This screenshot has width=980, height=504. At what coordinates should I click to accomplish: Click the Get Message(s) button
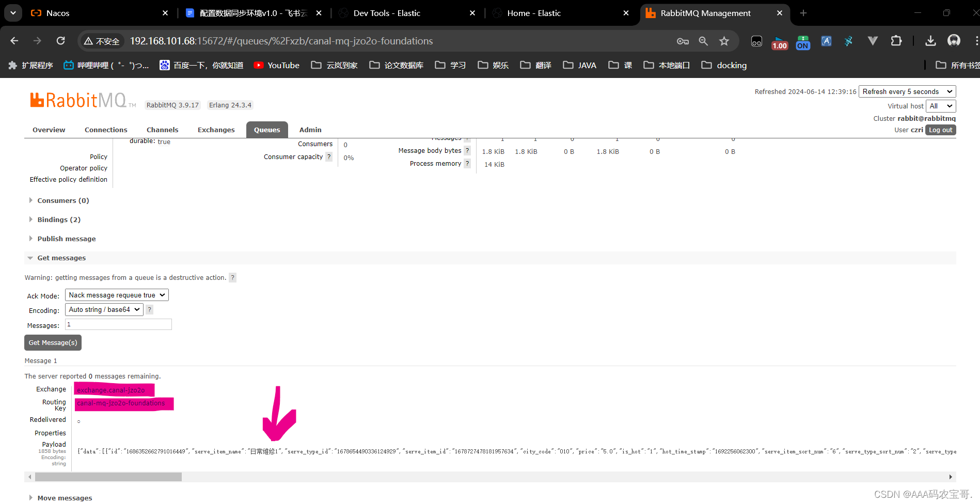coord(53,342)
